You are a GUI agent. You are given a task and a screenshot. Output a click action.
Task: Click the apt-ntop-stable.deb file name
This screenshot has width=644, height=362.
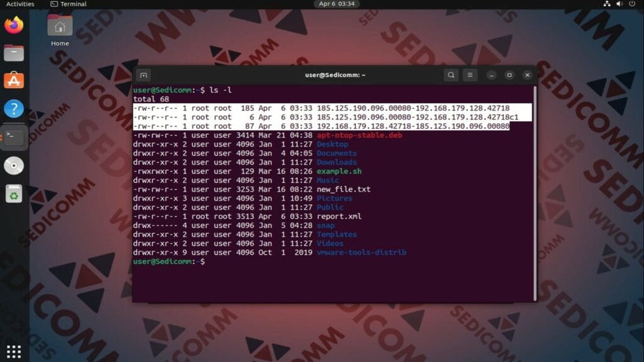coord(359,135)
